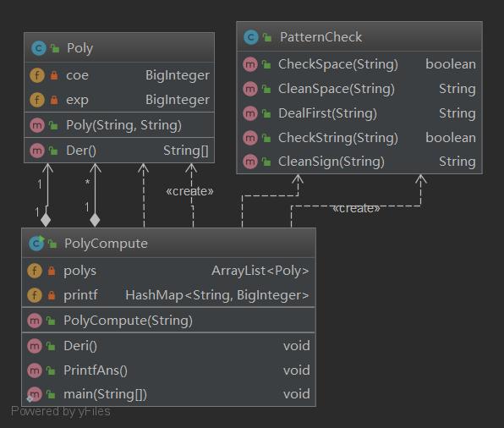
Task: Click the String return type of CleanSpace
Action: pos(457,89)
